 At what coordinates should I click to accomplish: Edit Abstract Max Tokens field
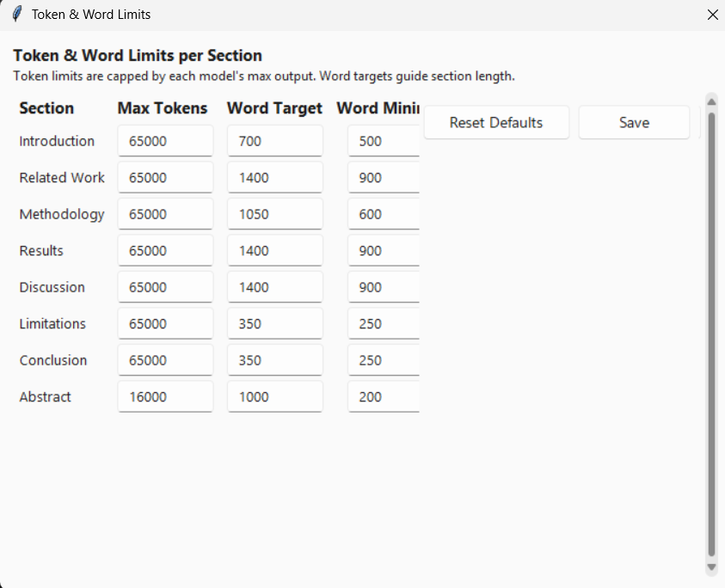(165, 396)
